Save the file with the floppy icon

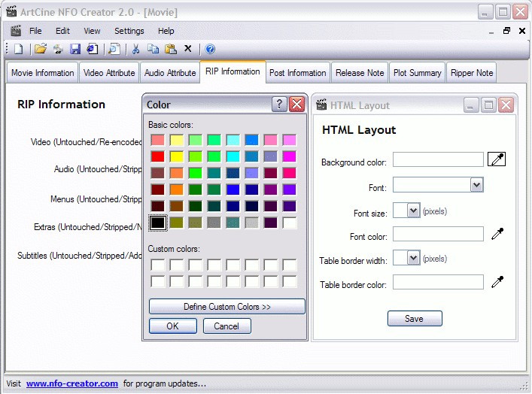(x=75, y=49)
